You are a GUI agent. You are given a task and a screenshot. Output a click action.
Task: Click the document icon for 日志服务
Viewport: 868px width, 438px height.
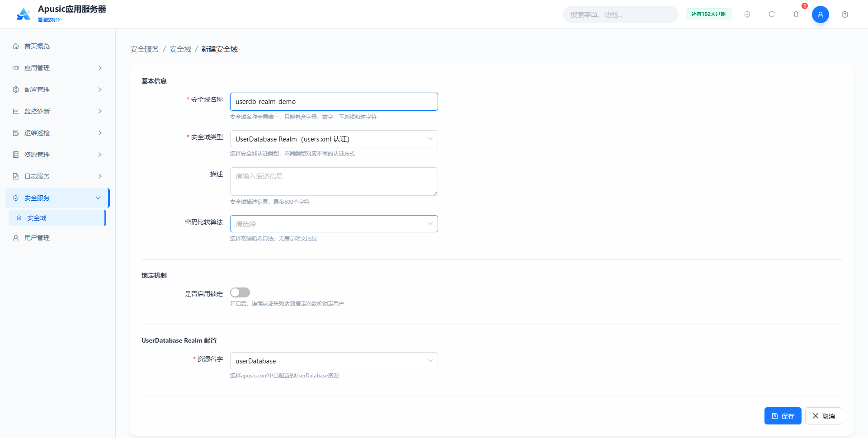(16, 176)
